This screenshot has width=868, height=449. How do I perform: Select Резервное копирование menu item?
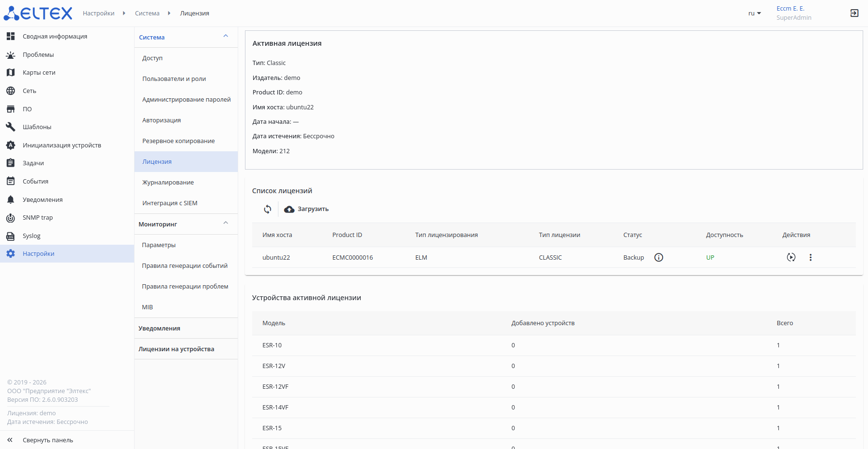coord(178,141)
